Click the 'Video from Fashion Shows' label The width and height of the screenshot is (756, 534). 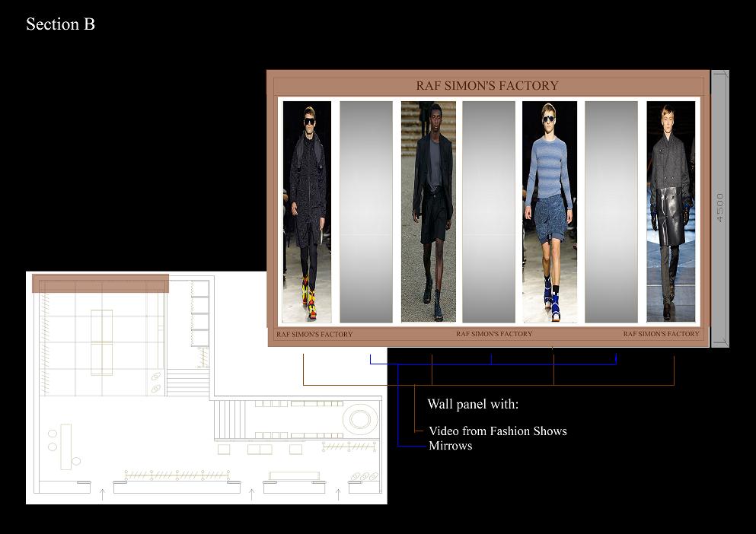click(x=498, y=431)
